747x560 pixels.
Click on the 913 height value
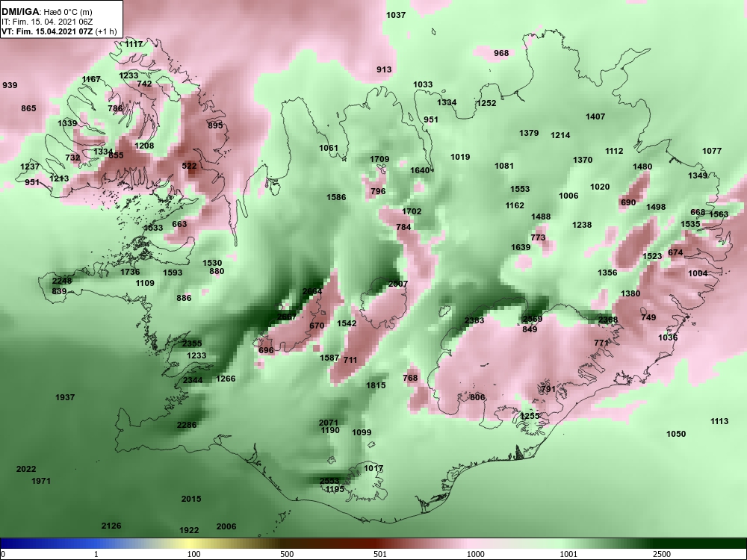click(x=384, y=69)
